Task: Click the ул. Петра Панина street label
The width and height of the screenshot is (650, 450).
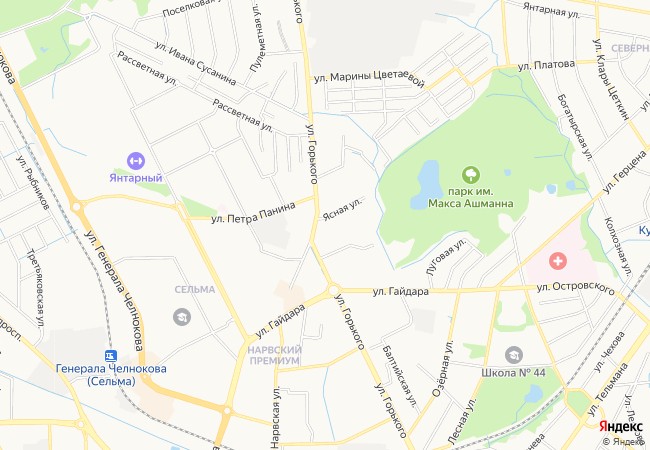Action: 254,213
